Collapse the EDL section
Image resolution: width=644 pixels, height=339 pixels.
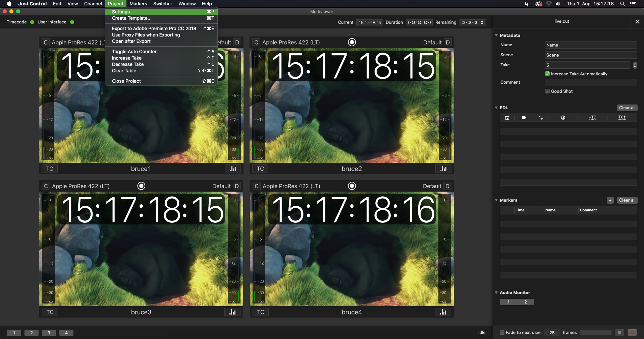click(496, 108)
